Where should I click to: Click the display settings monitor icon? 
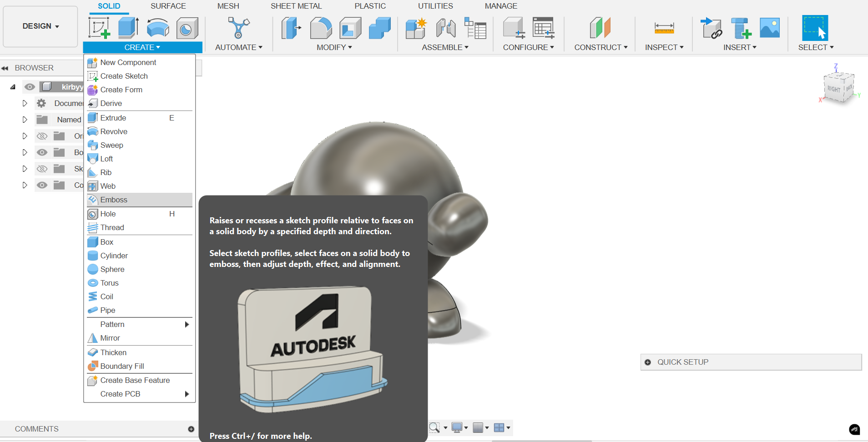click(x=457, y=427)
